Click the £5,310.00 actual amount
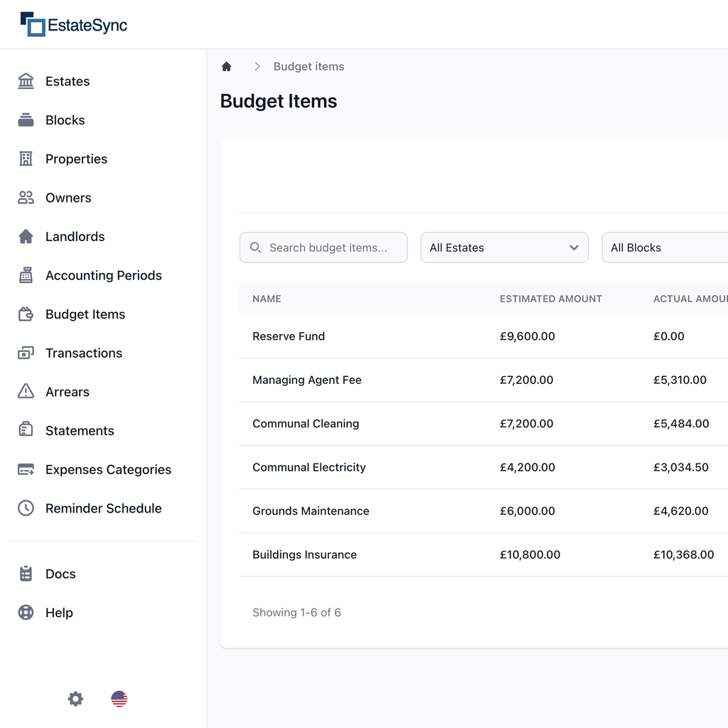 pos(680,380)
